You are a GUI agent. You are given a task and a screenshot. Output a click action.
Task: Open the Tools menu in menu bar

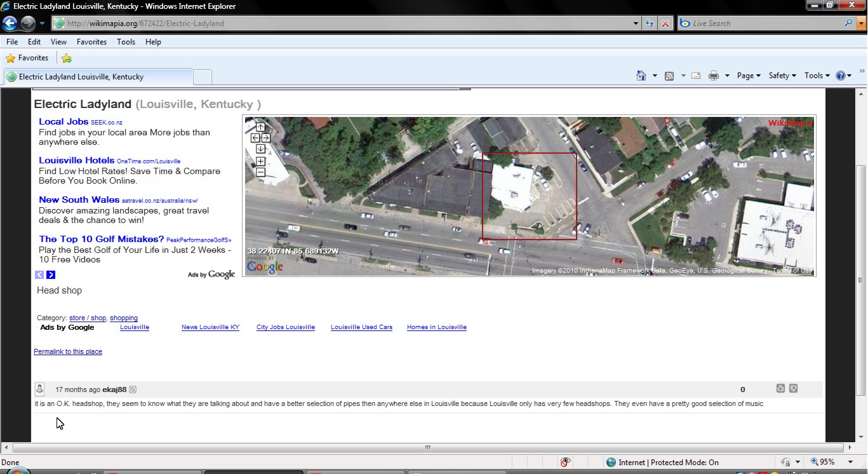tap(126, 42)
